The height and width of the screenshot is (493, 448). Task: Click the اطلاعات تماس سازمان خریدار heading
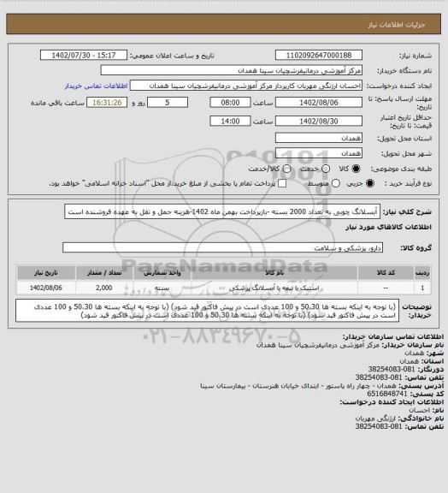coord(393,336)
